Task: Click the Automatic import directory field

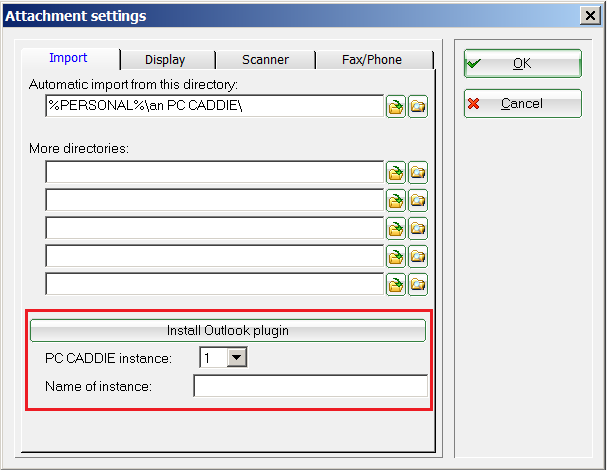Action: pyautogui.click(x=214, y=106)
